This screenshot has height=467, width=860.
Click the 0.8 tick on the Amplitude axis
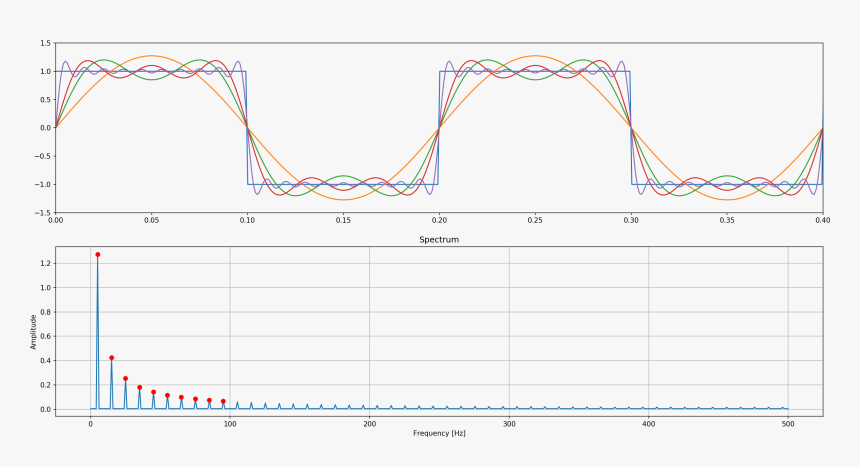[46, 312]
